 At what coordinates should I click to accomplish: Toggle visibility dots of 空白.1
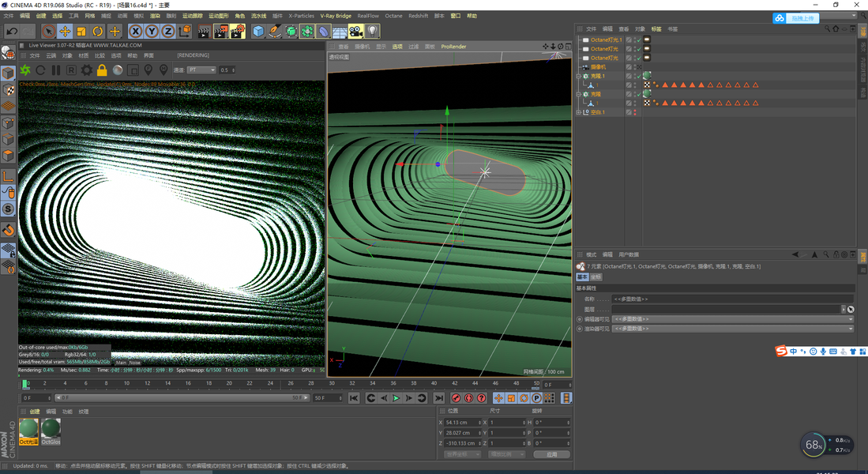635,112
